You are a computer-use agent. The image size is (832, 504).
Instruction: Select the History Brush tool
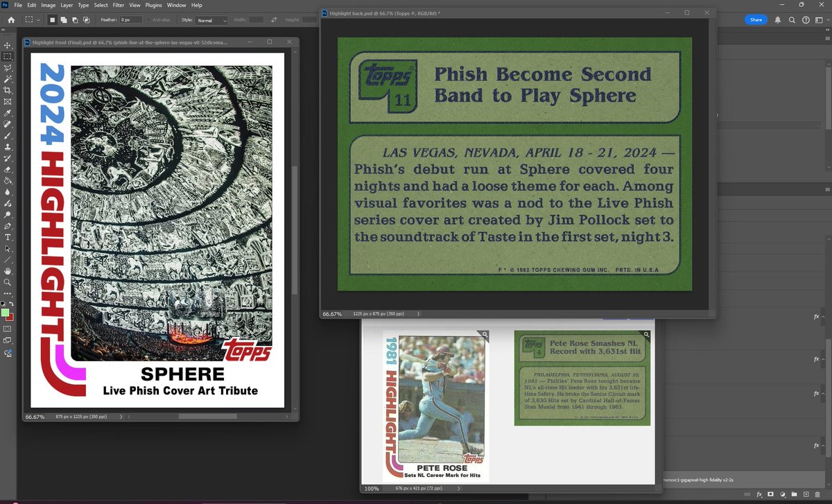[8, 158]
